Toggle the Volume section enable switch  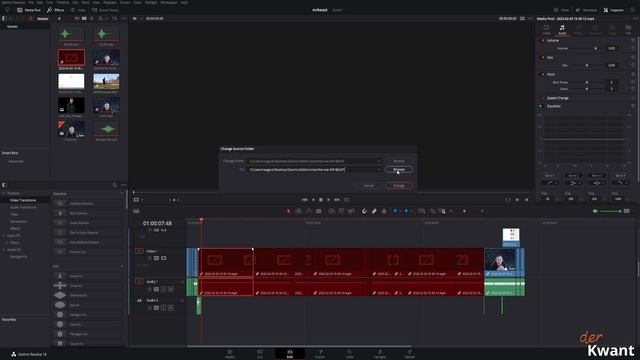click(x=542, y=40)
